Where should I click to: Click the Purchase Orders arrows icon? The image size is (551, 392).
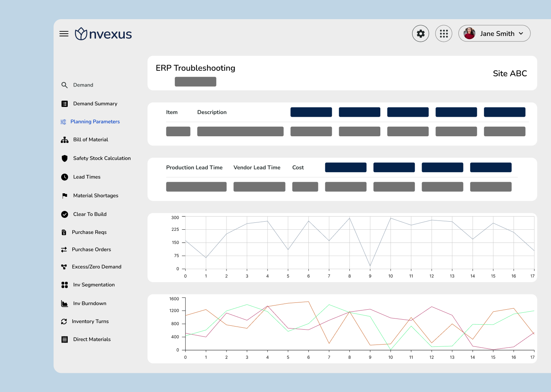click(64, 250)
